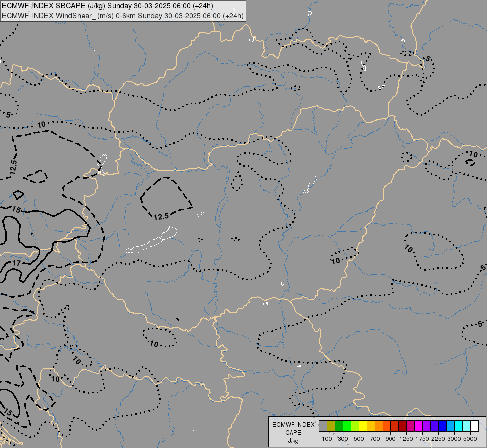
Task: Click the contour label 17
Action: point(16,263)
